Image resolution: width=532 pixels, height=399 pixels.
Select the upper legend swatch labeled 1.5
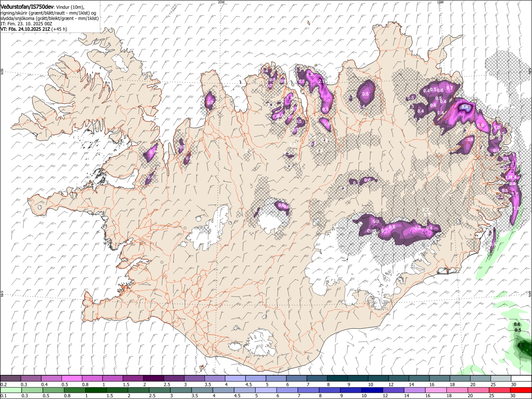(x=133, y=379)
